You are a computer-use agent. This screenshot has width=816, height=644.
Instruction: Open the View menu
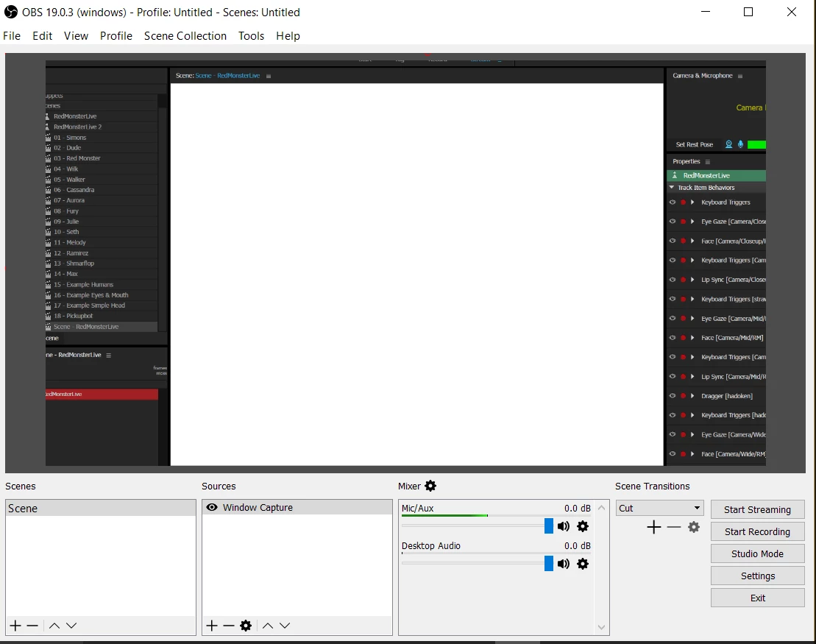(x=76, y=36)
